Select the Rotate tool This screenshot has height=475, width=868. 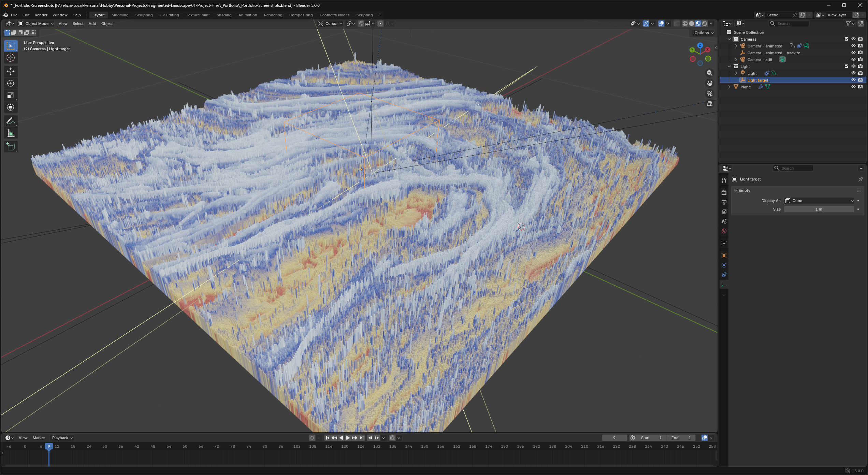coord(11,83)
